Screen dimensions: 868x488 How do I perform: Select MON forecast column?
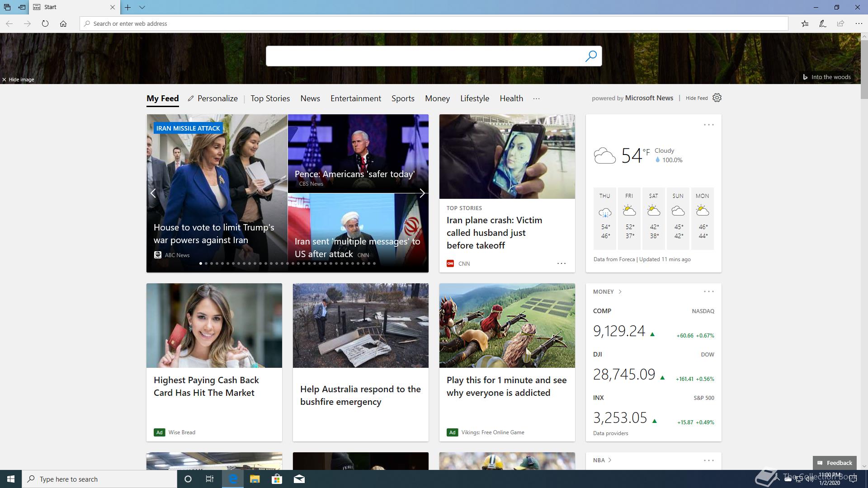point(703,218)
